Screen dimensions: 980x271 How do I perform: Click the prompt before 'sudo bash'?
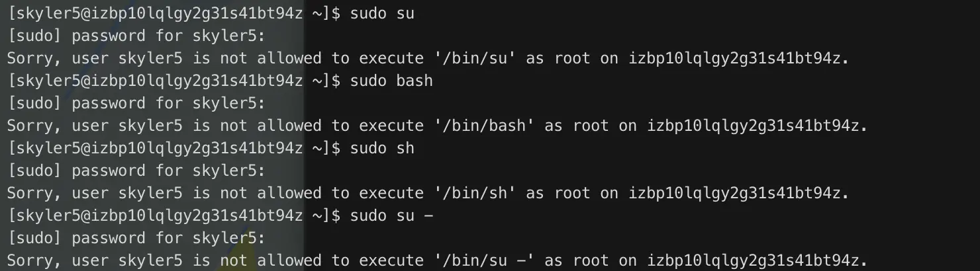click(x=173, y=81)
